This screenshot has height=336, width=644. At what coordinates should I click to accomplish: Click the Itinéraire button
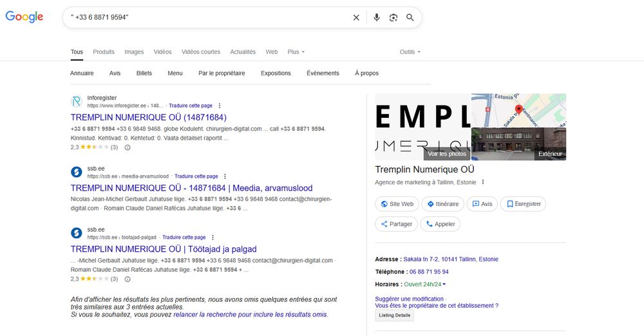point(443,204)
